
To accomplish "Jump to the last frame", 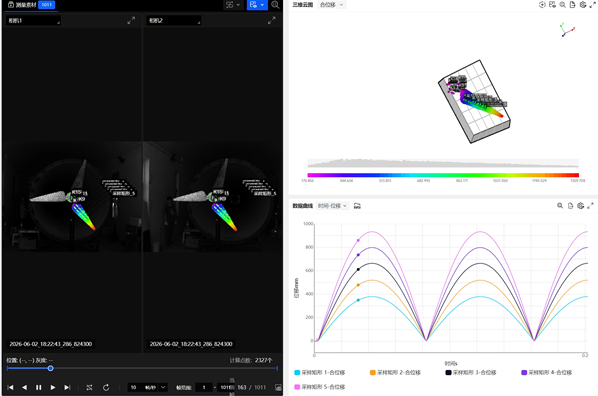I will (x=67, y=387).
